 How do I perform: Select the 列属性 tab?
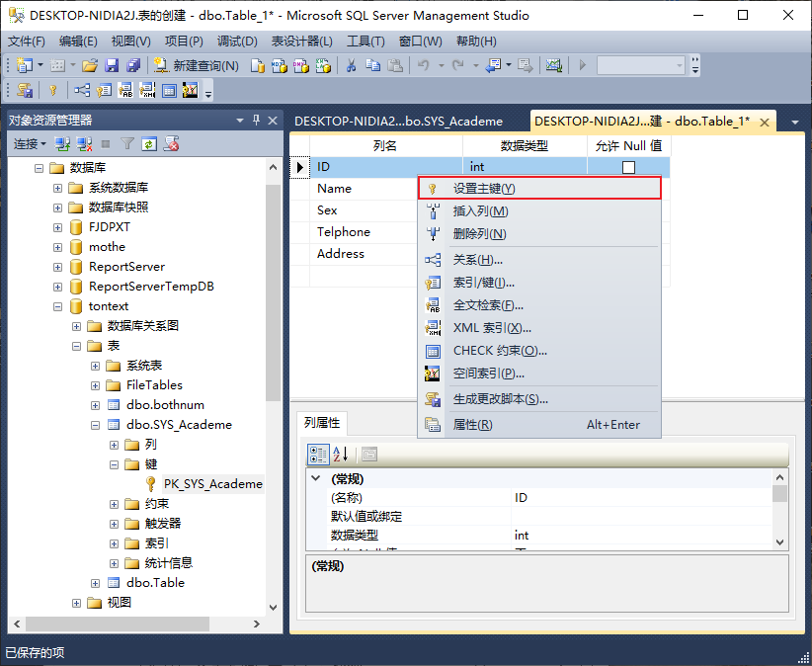pyautogui.click(x=322, y=423)
